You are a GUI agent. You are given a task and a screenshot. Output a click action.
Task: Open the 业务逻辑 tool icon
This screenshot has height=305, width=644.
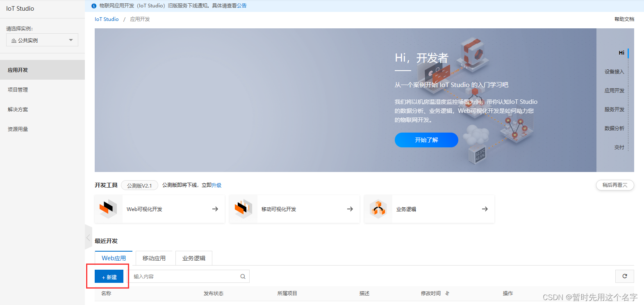pyautogui.click(x=378, y=209)
